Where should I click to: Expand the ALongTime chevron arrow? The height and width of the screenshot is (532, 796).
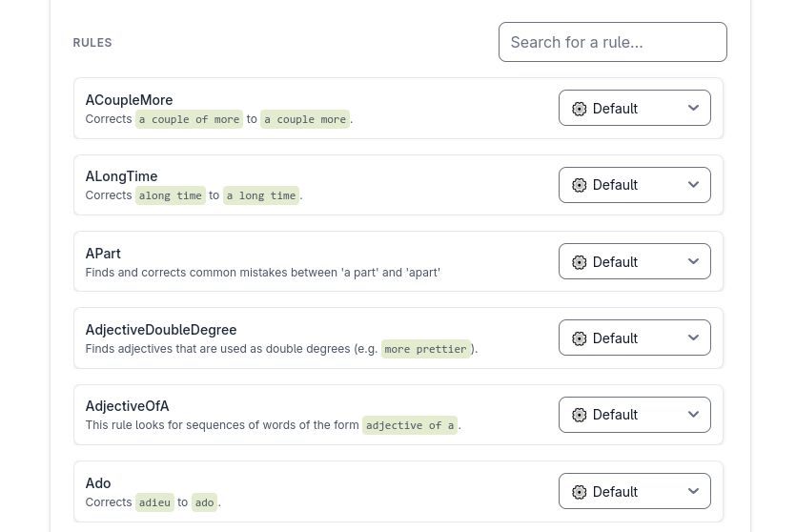click(693, 184)
